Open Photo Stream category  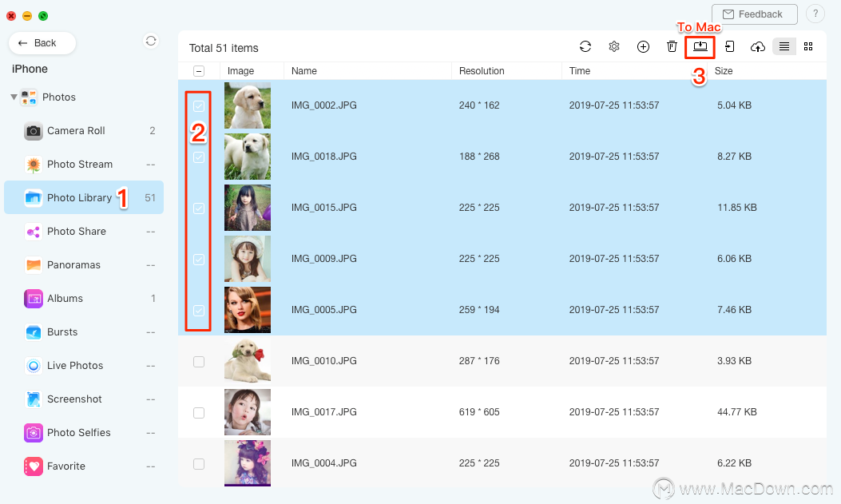click(x=84, y=164)
